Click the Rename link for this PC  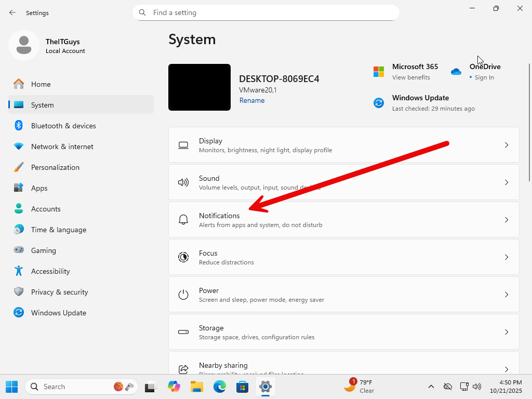[252, 101]
